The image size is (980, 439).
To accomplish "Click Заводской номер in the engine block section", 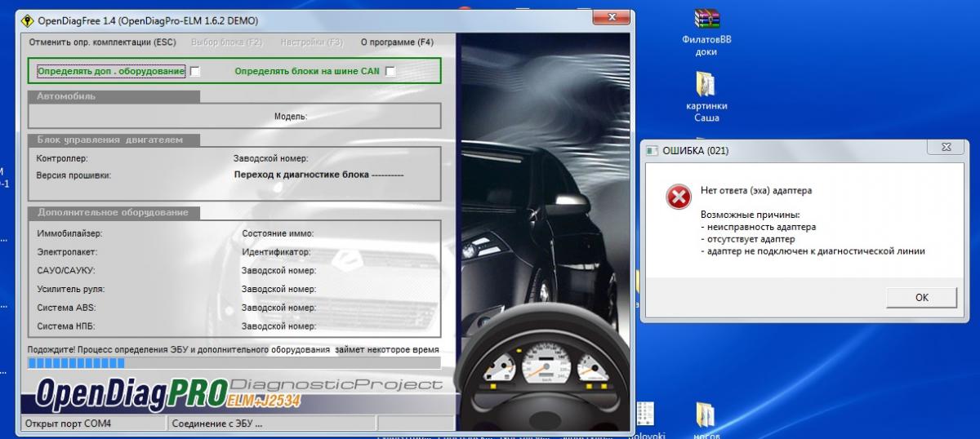I will click(x=270, y=158).
